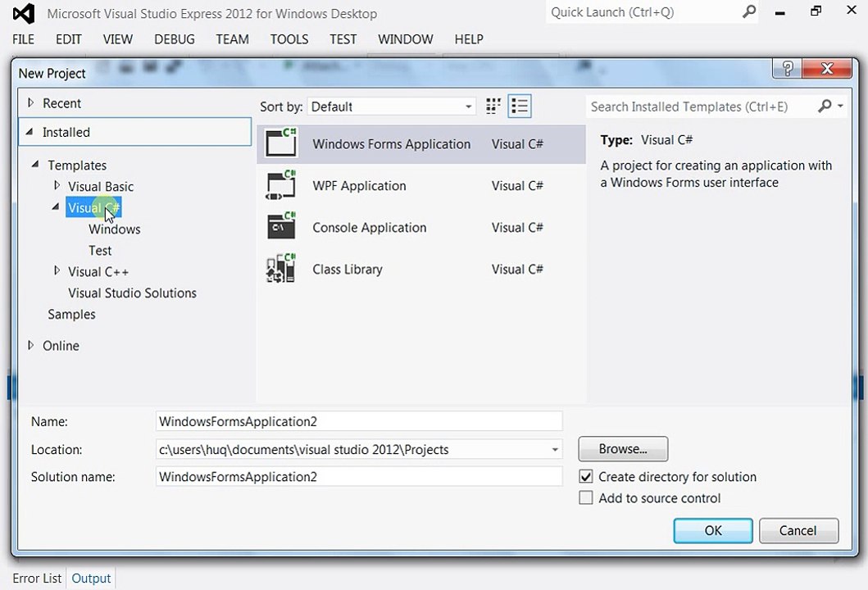Click the Solution name input field

tap(359, 477)
